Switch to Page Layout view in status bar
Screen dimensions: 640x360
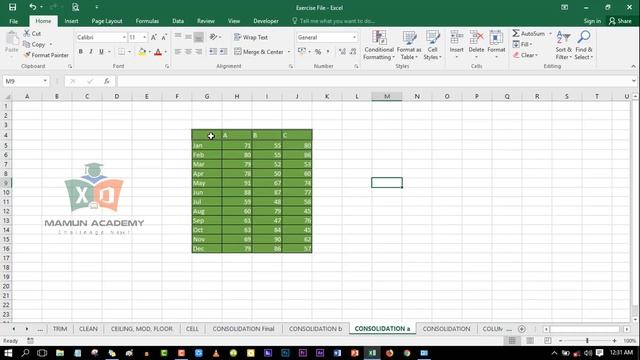(530, 340)
